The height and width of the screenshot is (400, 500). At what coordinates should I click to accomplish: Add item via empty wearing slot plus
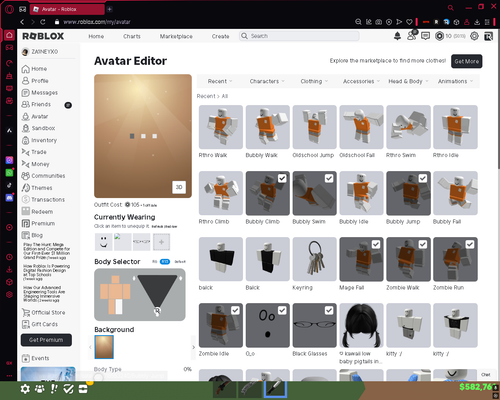pyautogui.click(x=161, y=242)
